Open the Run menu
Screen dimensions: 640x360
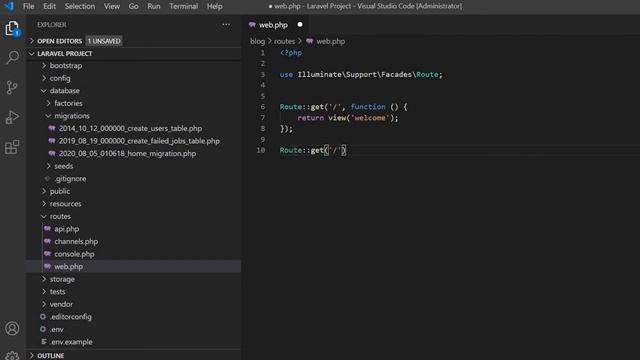(x=154, y=6)
